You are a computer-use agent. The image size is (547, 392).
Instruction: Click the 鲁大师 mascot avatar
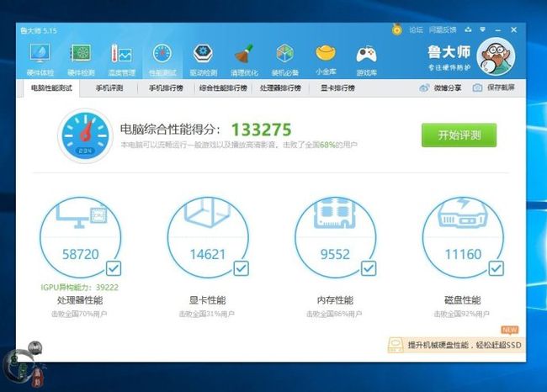point(496,56)
